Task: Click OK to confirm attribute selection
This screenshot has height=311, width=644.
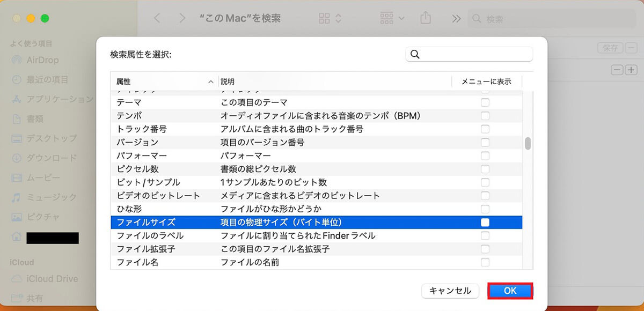Action: [510, 291]
